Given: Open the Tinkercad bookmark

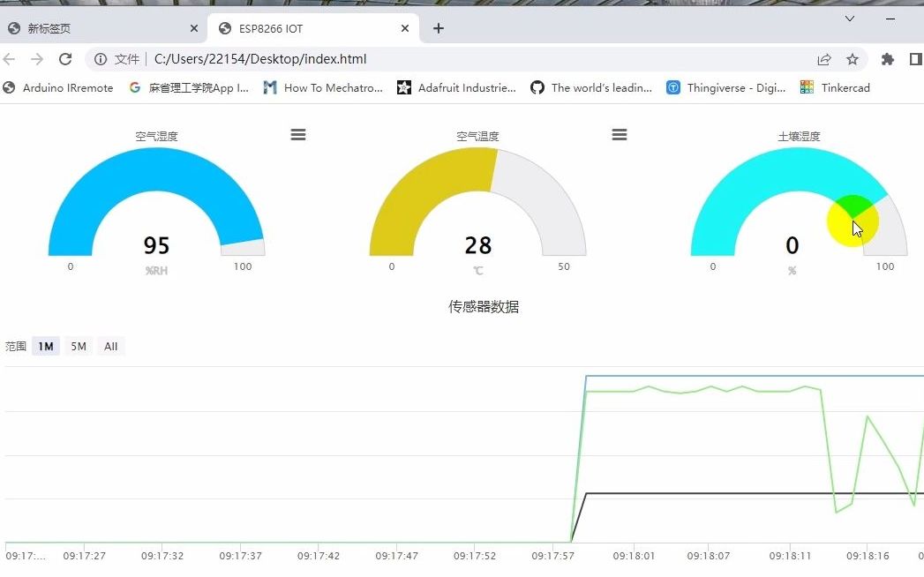Looking at the screenshot, I should click(x=835, y=88).
